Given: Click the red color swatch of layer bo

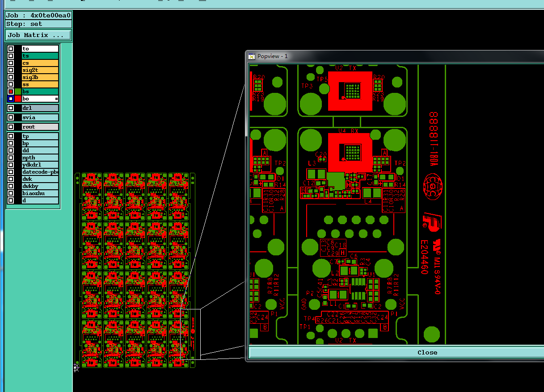Looking at the screenshot, I should [18, 99].
